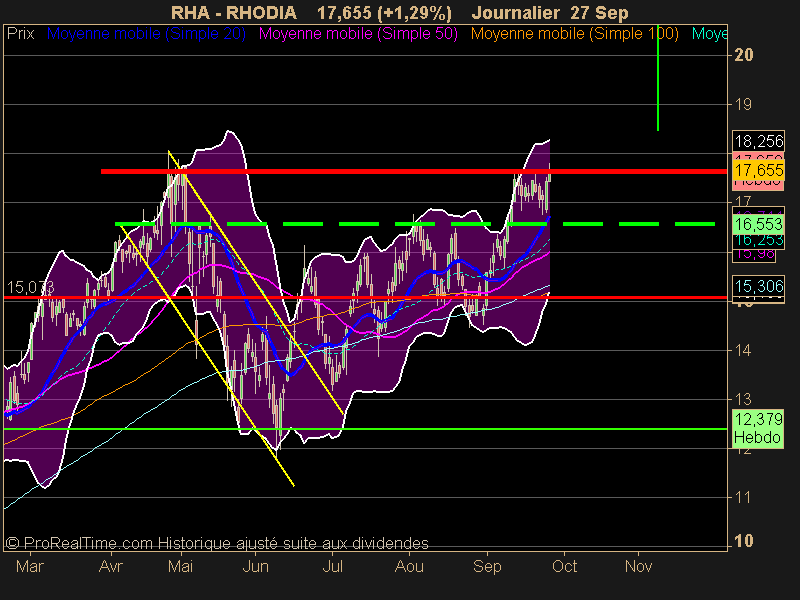Click the "27 Sep" date in the title
The image size is (800, 600).
[599, 13]
